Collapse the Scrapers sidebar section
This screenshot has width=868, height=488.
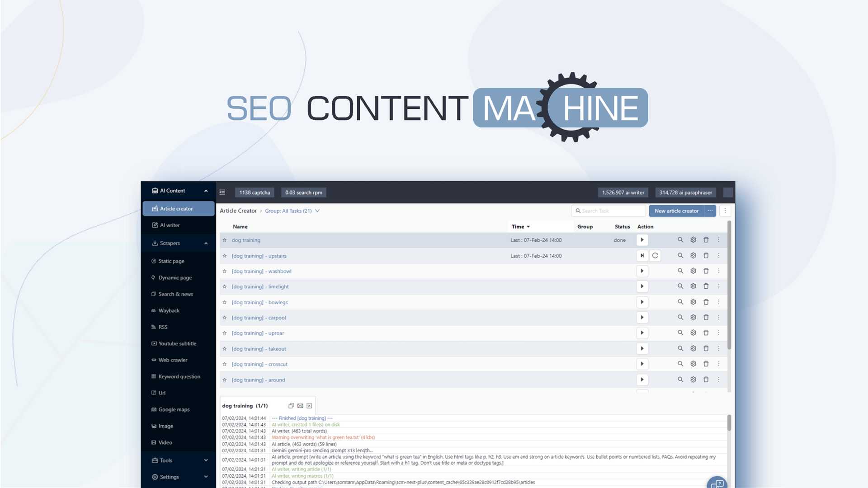pos(206,243)
